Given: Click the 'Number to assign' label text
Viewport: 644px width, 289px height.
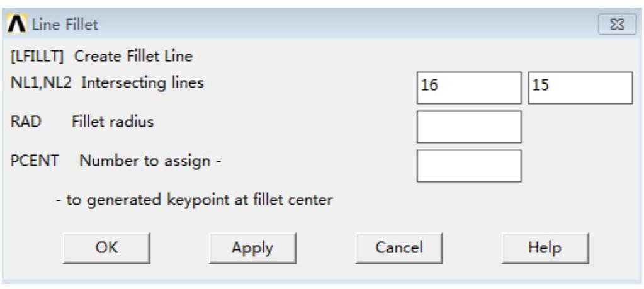Looking at the screenshot, I should pos(150,161).
